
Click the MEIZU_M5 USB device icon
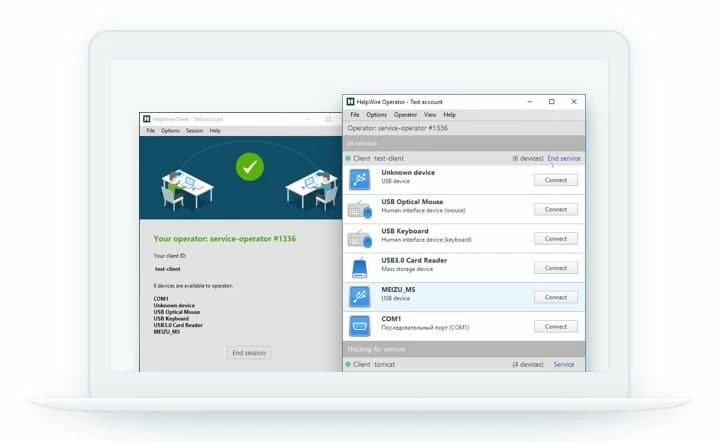point(360,297)
